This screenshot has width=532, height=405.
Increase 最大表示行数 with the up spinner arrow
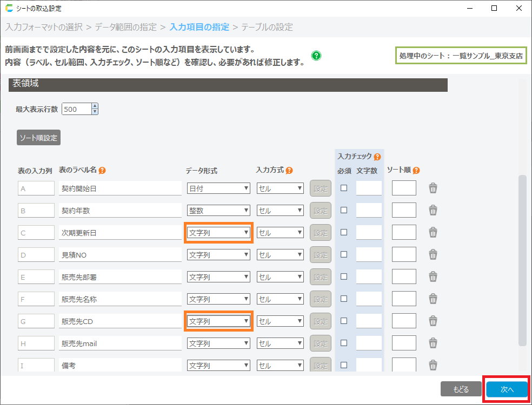click(x=95, y=106)
